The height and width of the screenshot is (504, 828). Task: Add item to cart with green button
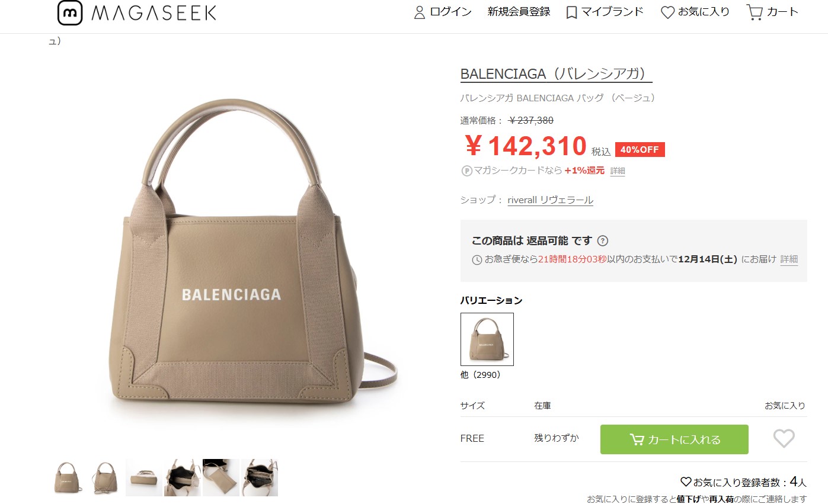[x=674, y=439]
